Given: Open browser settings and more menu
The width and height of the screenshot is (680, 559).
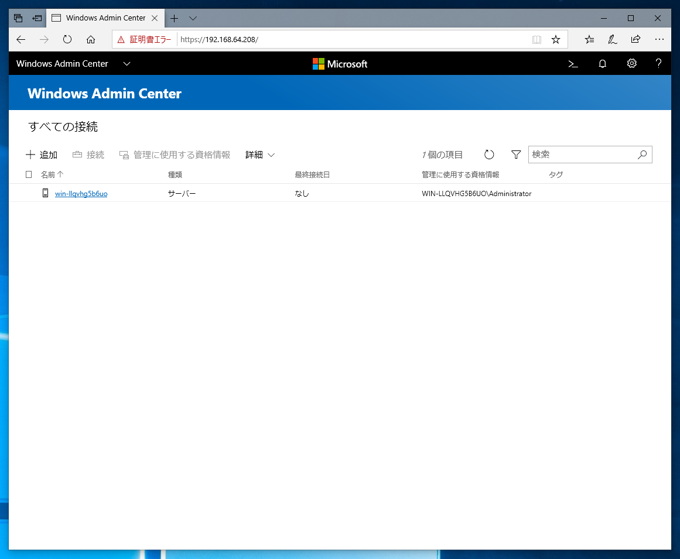Looking at the screenshot, I should tap(659, 40).
